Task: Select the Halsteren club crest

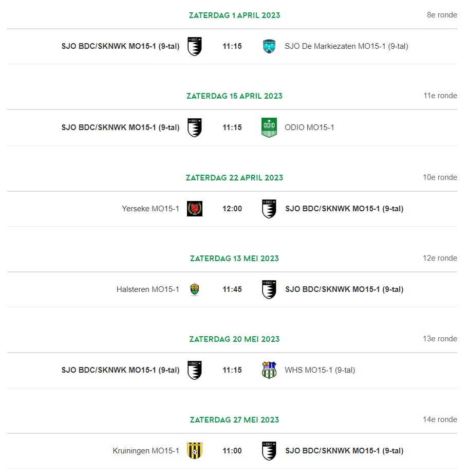Action: coord(195,289)
